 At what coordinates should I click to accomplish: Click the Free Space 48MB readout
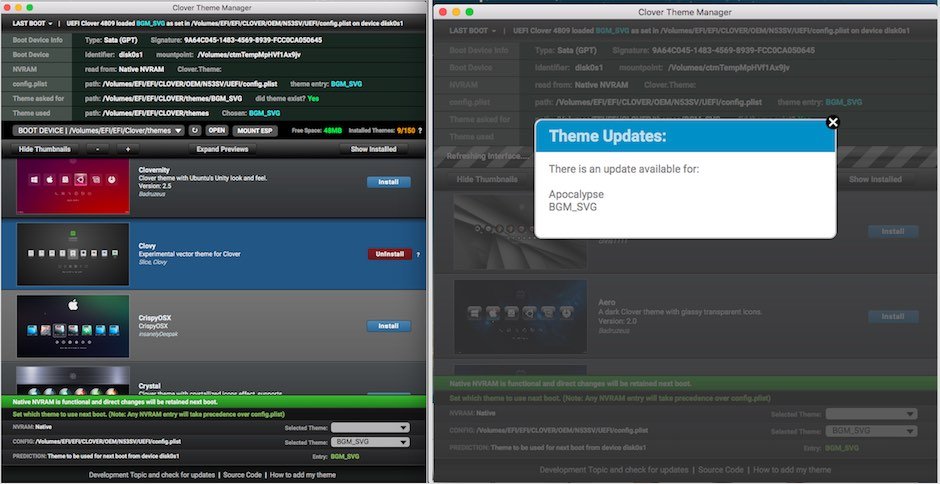click(317, 130)
